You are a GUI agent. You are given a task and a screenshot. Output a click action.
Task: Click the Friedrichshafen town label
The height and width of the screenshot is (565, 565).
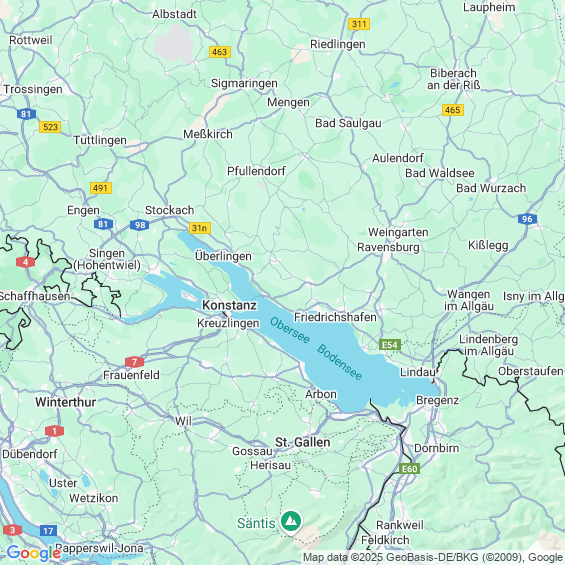[335, 317]
